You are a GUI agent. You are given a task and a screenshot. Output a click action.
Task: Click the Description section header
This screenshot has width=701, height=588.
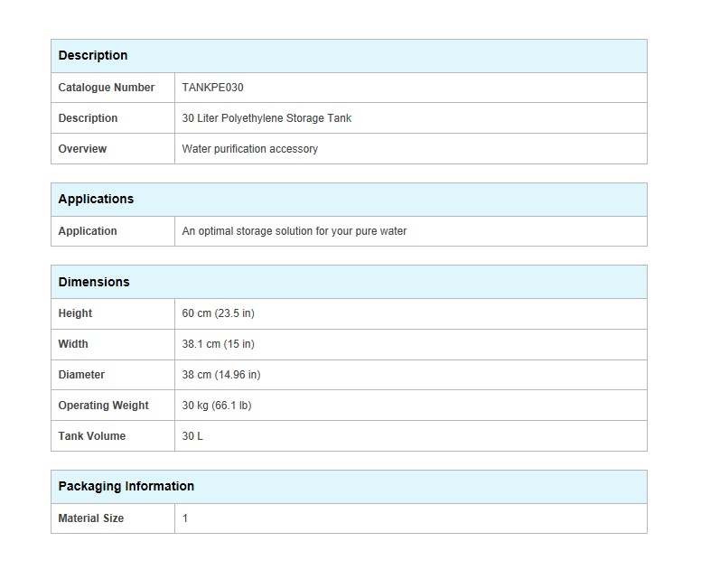[x=93, y=55]
